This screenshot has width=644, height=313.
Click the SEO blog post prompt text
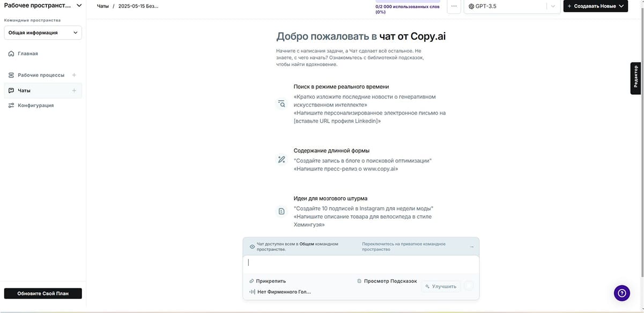362,161
